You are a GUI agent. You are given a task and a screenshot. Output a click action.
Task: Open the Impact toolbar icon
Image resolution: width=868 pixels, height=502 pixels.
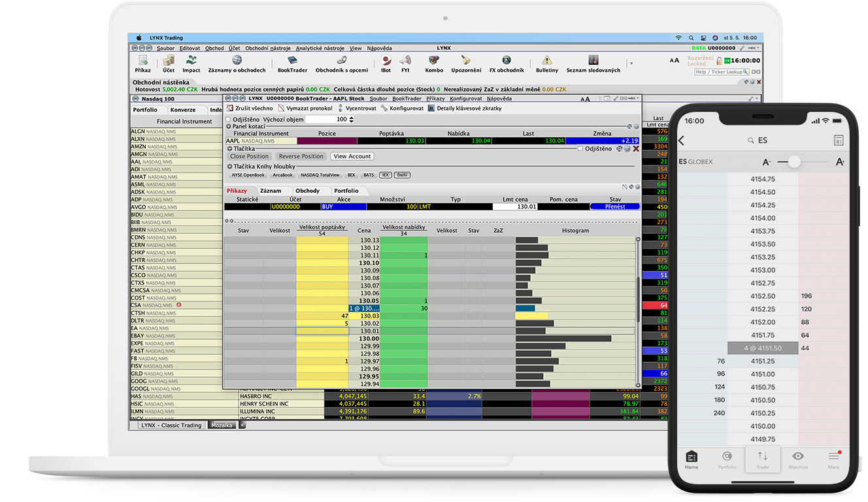click(x=191, y=63)
